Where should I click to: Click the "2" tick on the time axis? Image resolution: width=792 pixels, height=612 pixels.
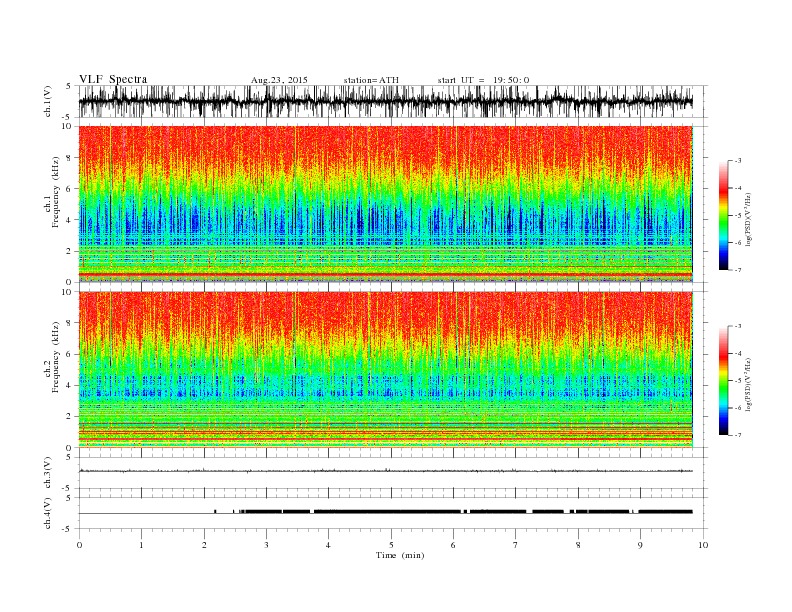[204, 545]
